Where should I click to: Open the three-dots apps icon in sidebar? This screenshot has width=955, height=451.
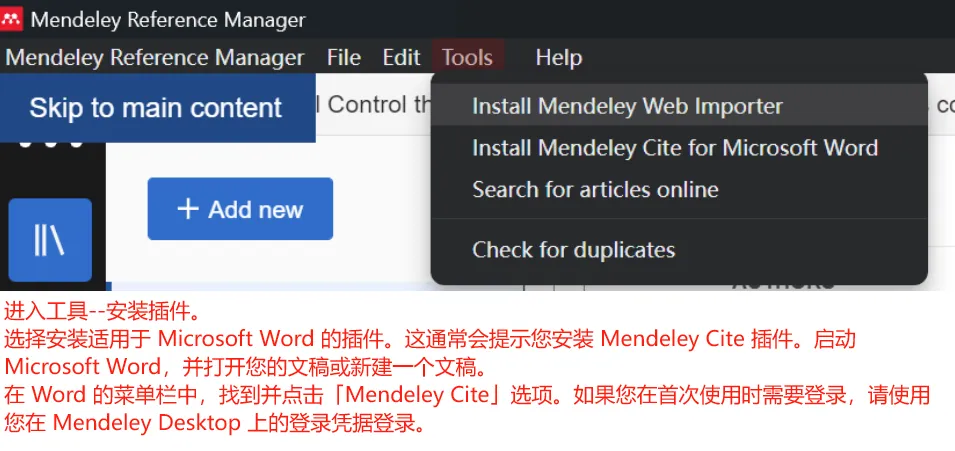(51, 144)
